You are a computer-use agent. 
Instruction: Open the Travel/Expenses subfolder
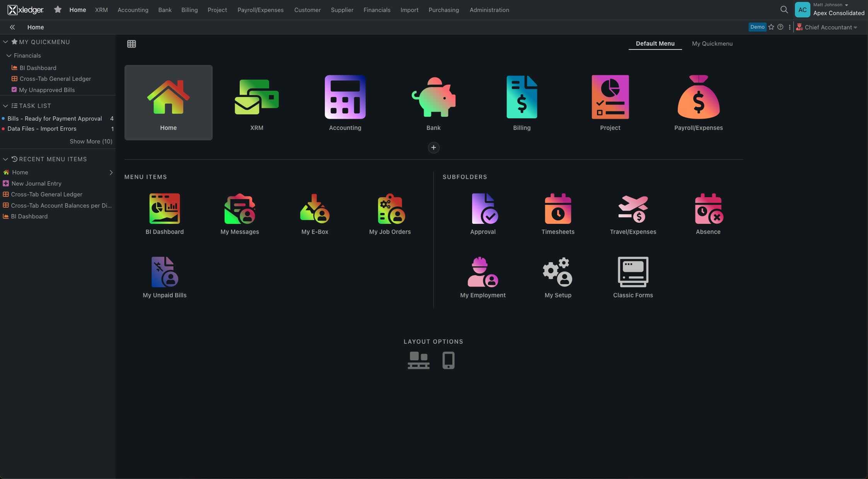coord(633,209)
